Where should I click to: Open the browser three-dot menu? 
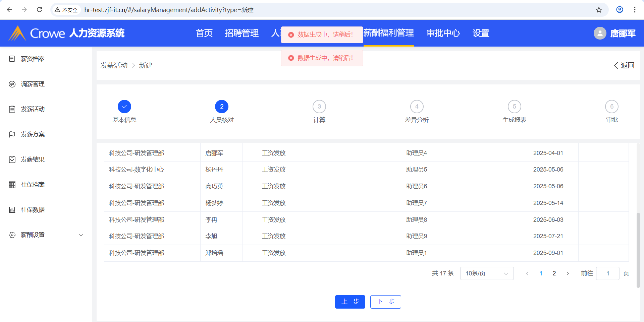(x=635, y=10)
